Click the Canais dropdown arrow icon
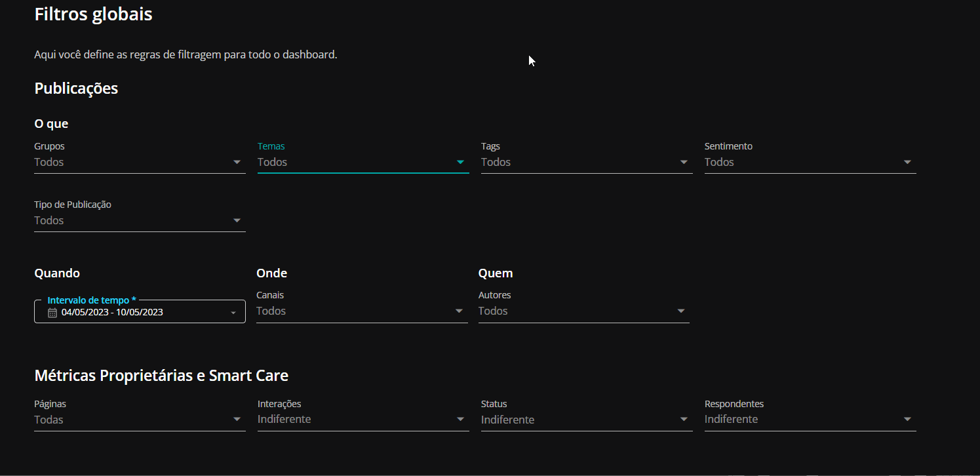Image resolution: width=980 pixels, height=476 pixels. click(459, 311)
